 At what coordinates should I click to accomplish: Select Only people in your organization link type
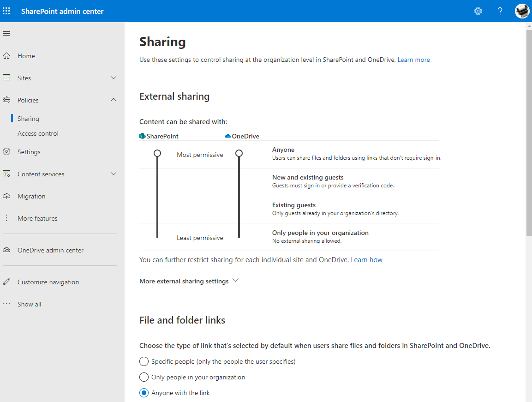tap(144, 377)
